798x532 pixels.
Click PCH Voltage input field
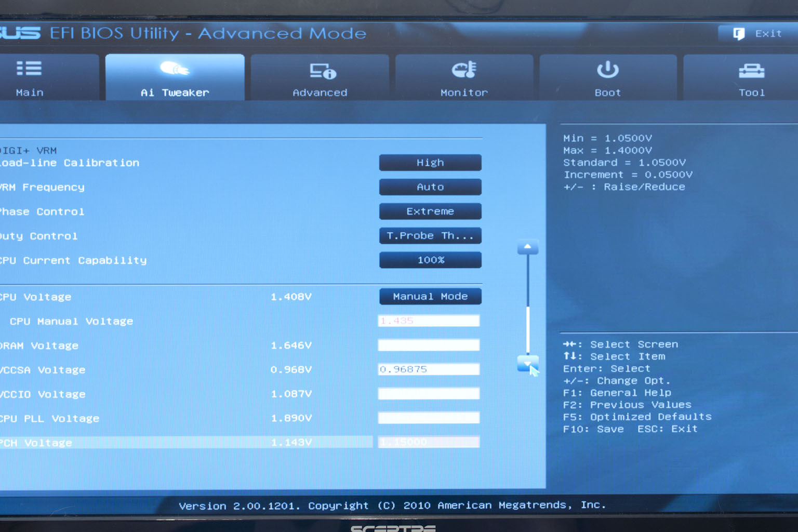(429, 442)
